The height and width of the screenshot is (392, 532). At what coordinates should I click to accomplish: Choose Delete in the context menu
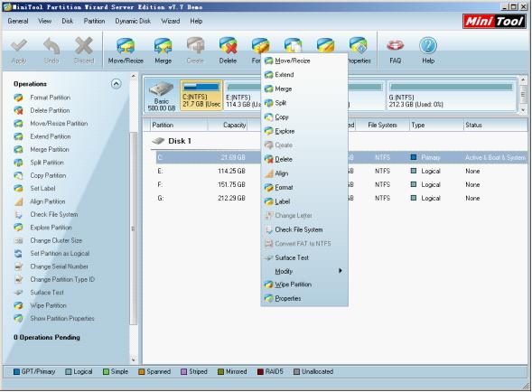tap(304, 159)
